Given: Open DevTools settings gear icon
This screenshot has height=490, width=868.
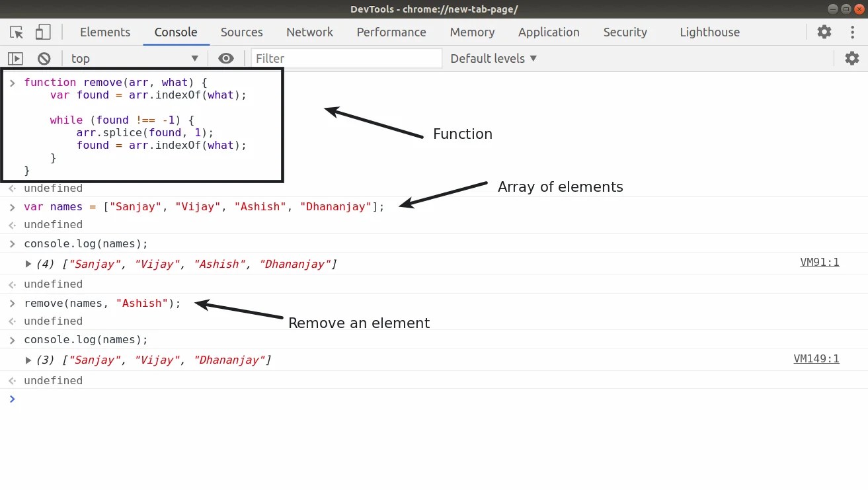Looking at the screenshot, I should click(x=824, y=32).
